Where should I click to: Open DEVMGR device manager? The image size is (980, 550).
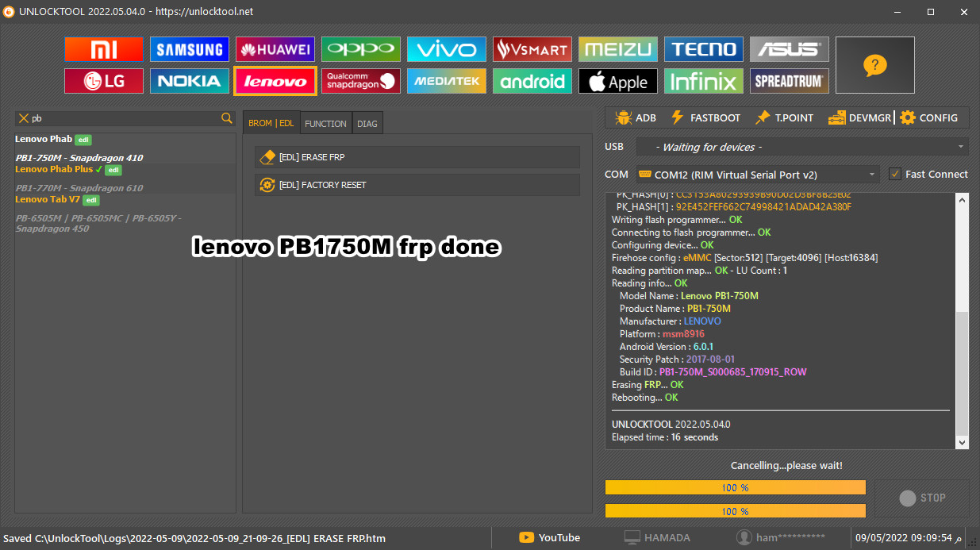pyautogui.click(x=860, y=117)
